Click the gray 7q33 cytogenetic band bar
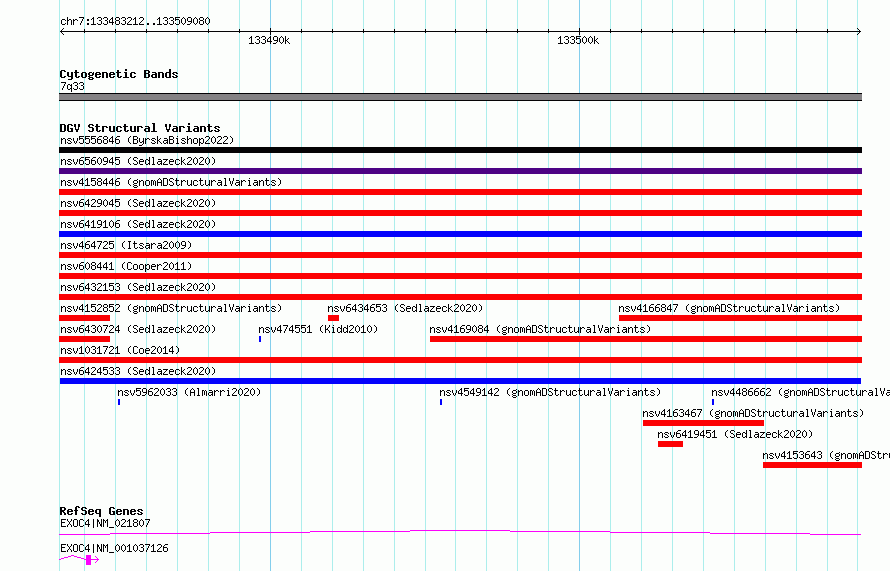This screenshot has height=571, width=890. point(460,97)
